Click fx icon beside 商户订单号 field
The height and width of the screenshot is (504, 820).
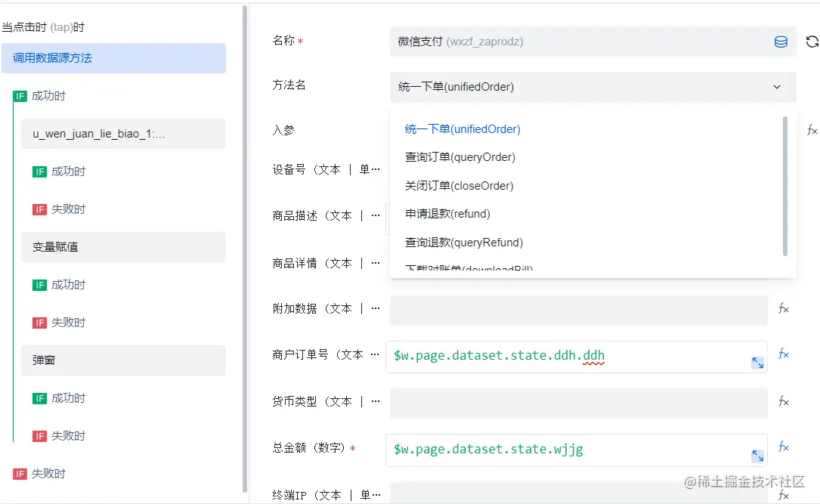click(x=784, y=354)
